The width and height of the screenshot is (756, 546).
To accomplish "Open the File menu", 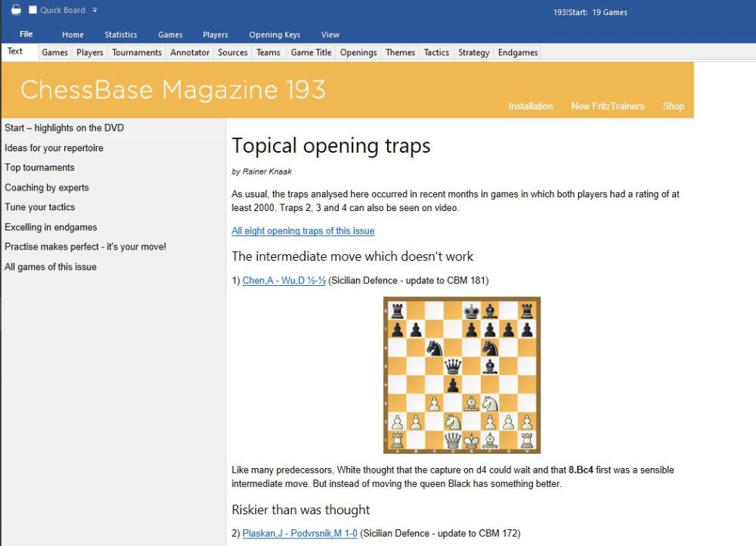I will (x=26, y=34).
